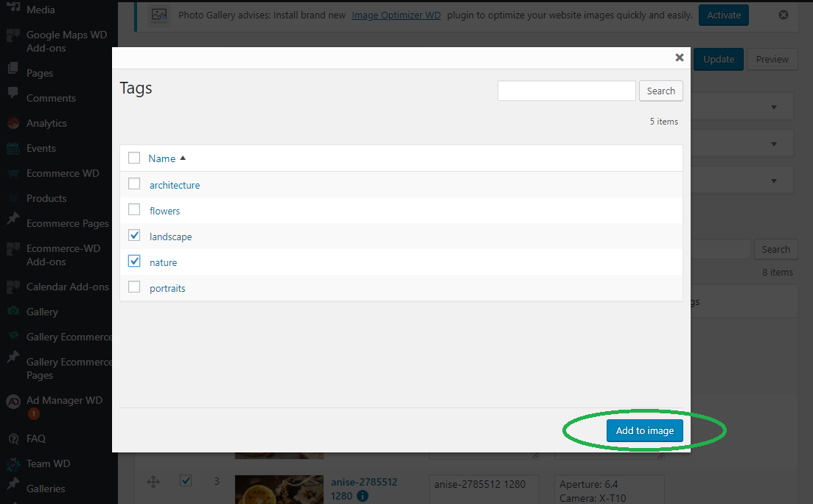Check the flowers tag checkbox
This screenshot has width=813, height=504.
[134, 209]
